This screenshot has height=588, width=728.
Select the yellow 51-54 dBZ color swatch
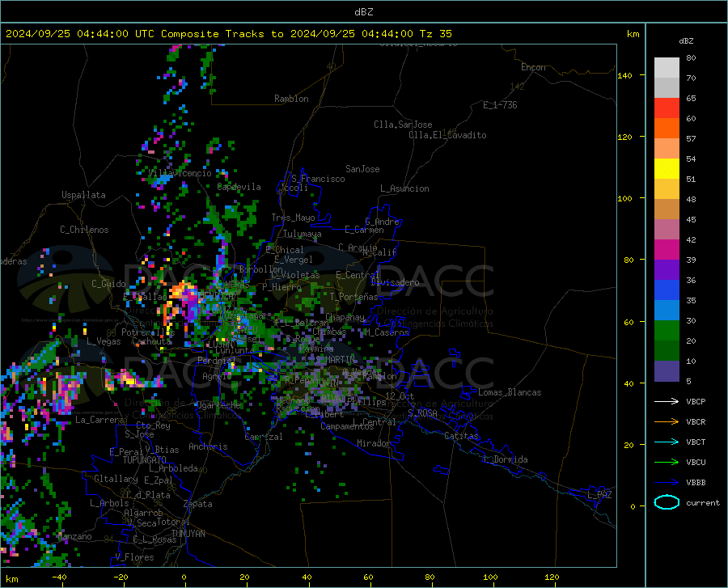click(x=667, y=169)
